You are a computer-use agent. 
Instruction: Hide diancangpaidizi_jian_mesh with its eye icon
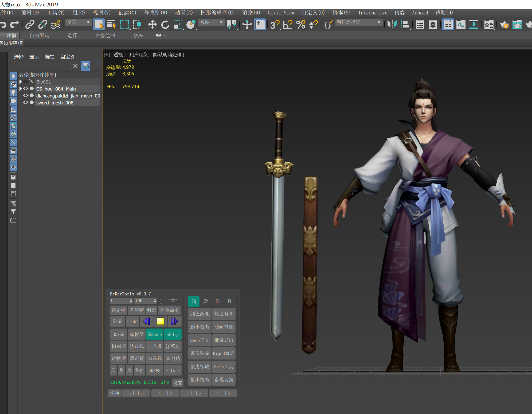[x=26, y=96]
